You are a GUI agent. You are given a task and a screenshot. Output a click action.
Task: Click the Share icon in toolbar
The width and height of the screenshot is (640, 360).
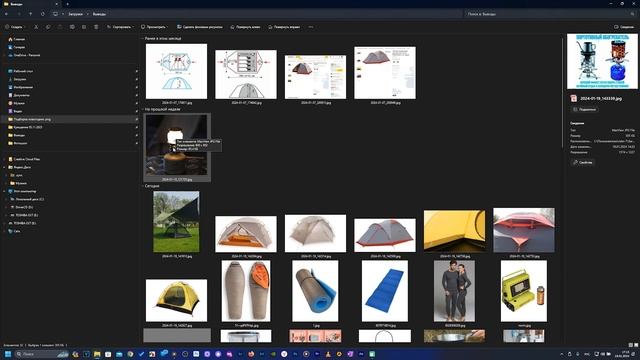coord(84,27)
